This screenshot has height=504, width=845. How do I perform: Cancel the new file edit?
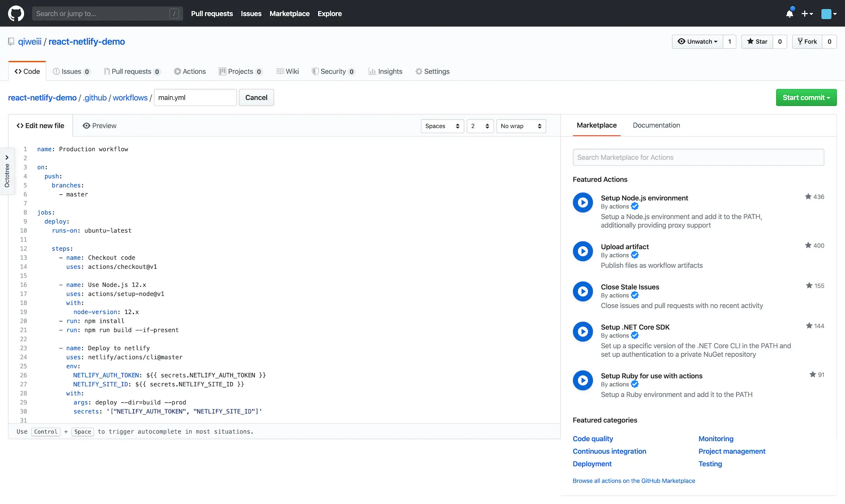(256, 98)
